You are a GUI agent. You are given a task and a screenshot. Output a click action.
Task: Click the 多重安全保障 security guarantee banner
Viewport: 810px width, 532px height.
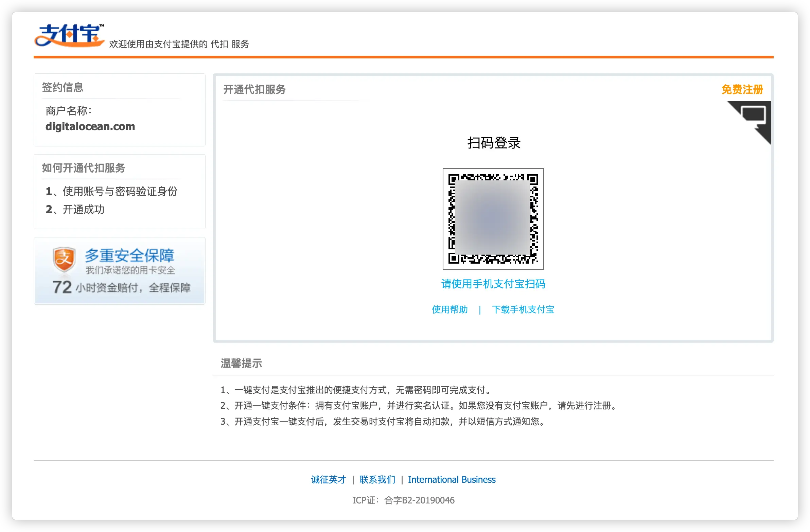point(120,271)
